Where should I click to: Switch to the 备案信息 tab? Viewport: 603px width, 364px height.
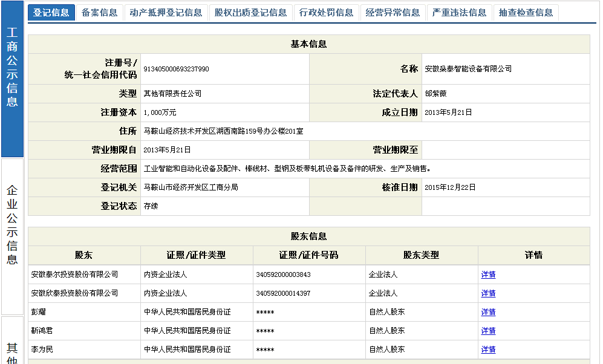pyautogui.click(x=100, y=13)
